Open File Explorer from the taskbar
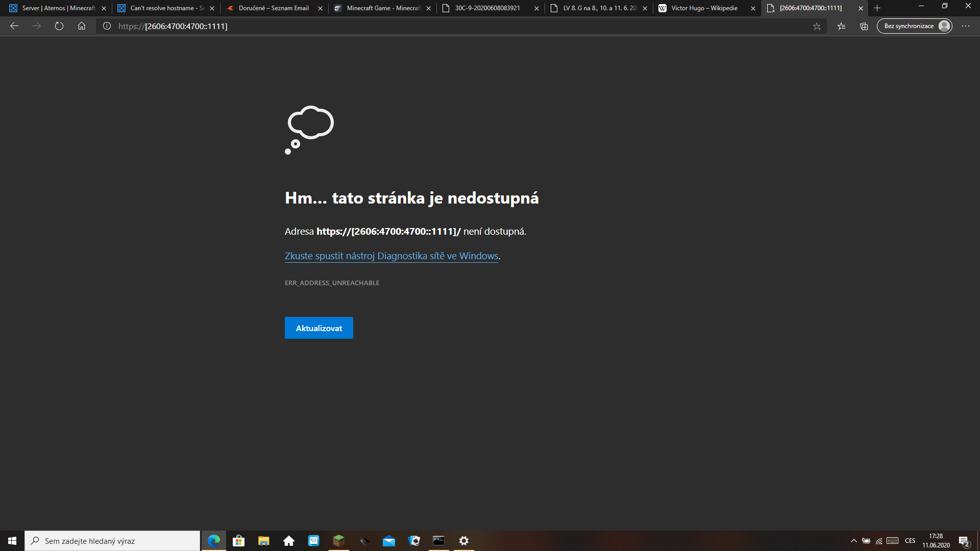Viewport: 980px width, 551px height. pos(264,541)
